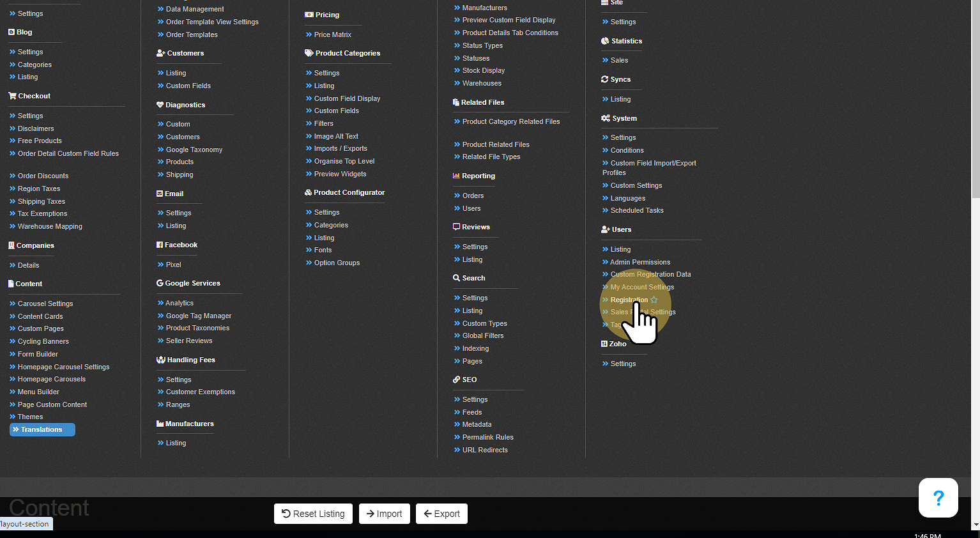Click the Pricing money icon
Screen dimensions: 980x538
(x=309, y=15)
